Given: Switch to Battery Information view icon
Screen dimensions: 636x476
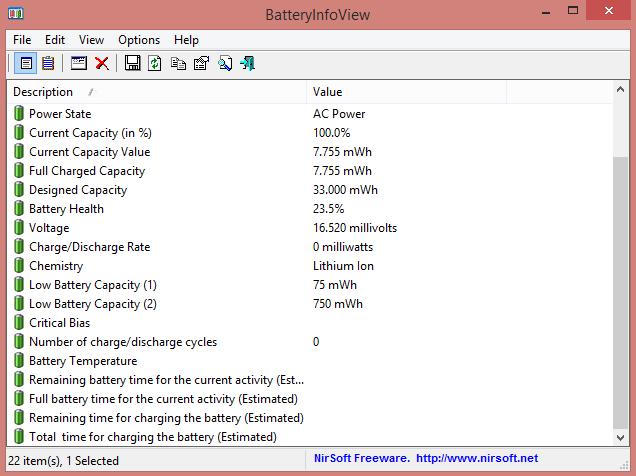Looking at the screenshot, I should tap(26, 63).
